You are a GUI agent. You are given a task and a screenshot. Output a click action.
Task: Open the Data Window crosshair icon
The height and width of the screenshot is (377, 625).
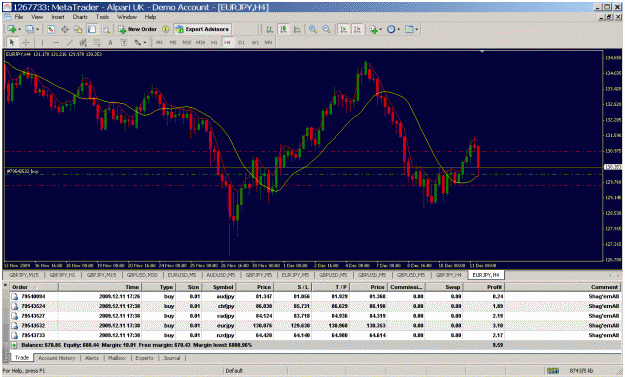tap(64, 29)
